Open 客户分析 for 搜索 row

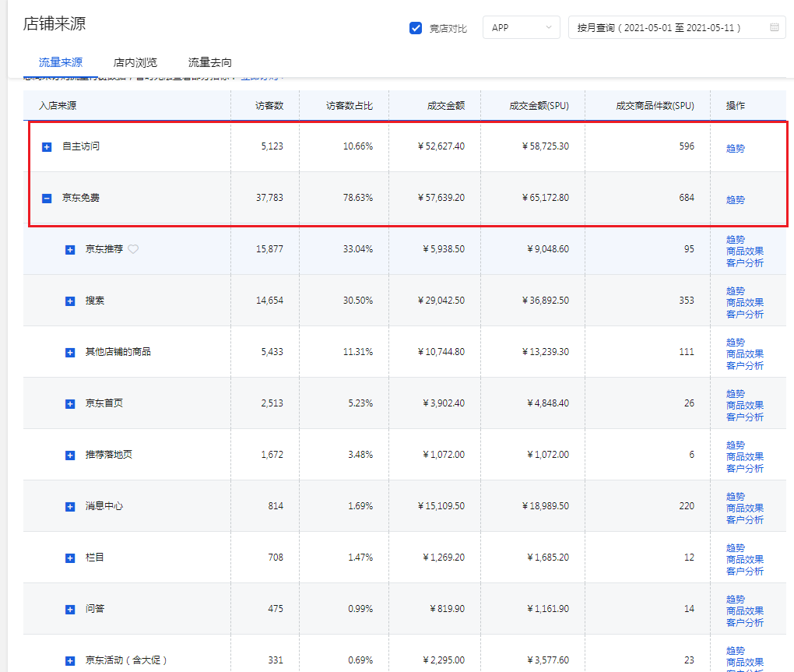(745, 315)
